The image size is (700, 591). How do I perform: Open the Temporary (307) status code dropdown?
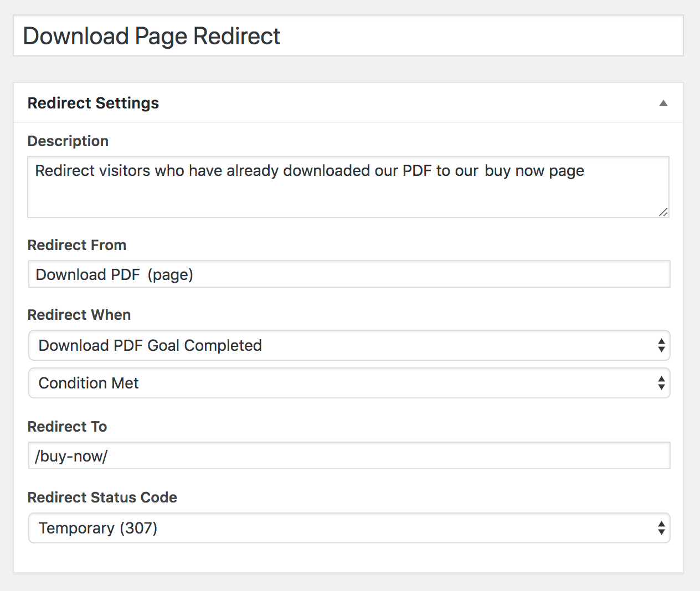click(x=349, y=528)
